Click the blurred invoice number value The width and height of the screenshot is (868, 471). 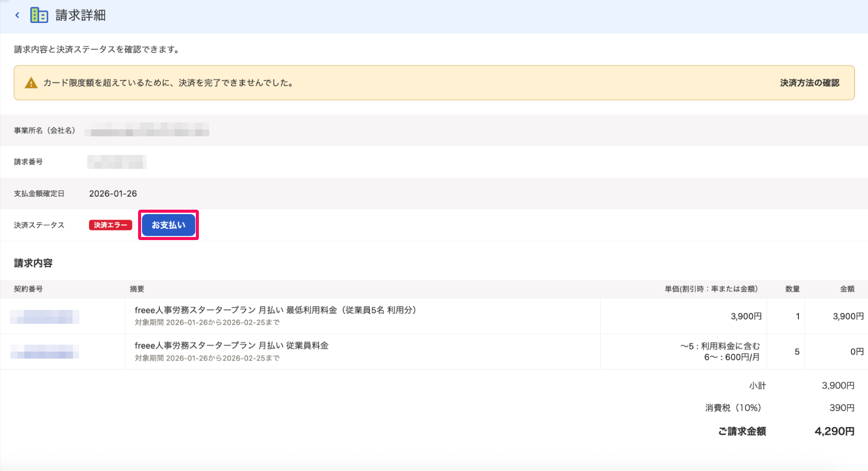tap(117, 162)
